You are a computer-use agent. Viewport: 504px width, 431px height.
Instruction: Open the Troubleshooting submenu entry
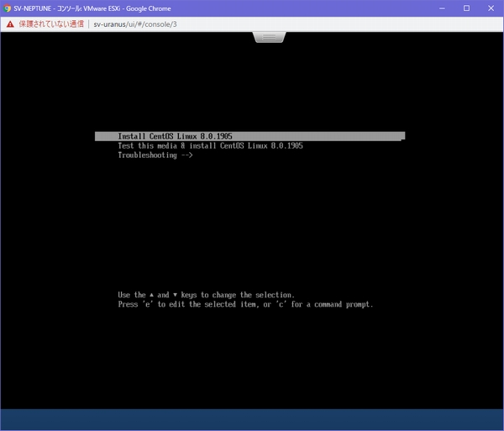155,155
